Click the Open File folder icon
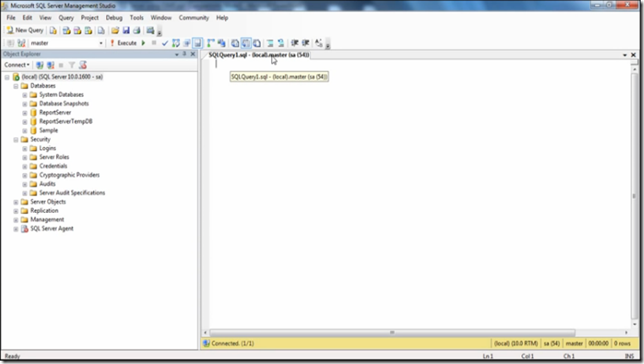Screen dimensions: 644x364 point(115,31)
